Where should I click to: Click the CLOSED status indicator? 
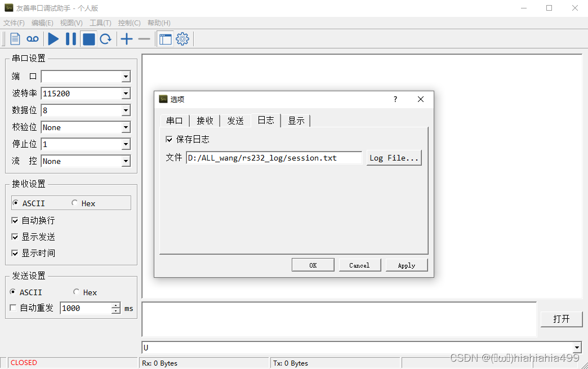pyautogui.click(x=24, y=363)
